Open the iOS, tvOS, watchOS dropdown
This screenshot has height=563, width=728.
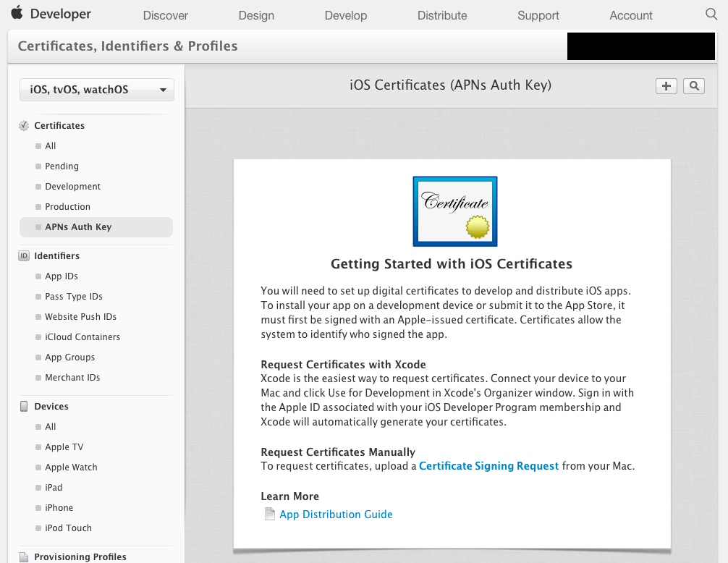click(x=96, y=90)
